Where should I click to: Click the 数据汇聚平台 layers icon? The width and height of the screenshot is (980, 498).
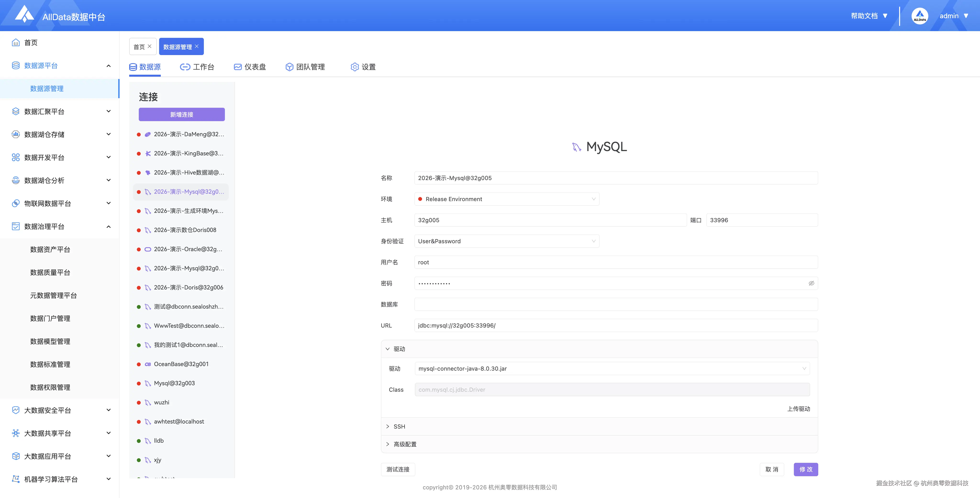(16, 111)
